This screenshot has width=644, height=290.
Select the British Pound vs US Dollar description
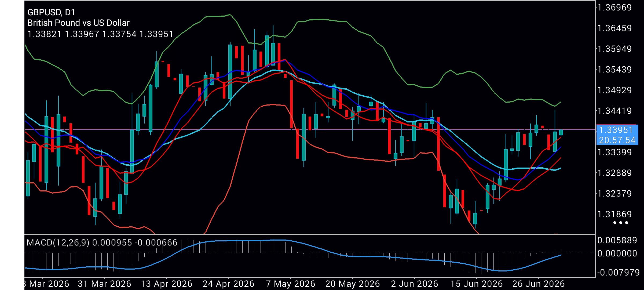pyautogui.click(x=78, y=23)
